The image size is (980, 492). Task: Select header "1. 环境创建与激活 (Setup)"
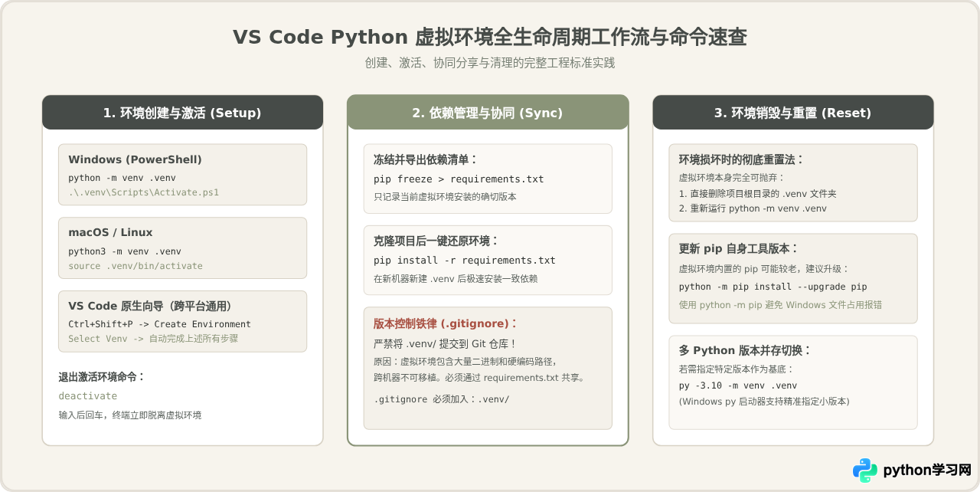coord(182,113)
